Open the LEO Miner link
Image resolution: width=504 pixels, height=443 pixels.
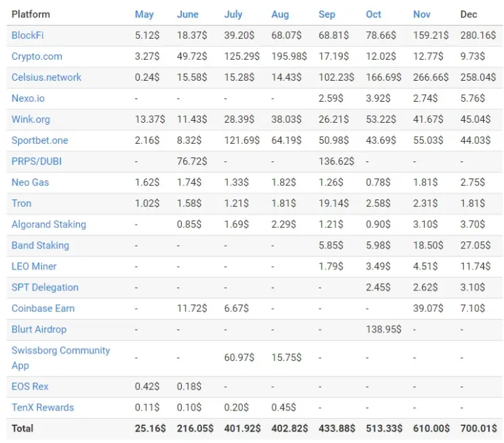[34, 266]
